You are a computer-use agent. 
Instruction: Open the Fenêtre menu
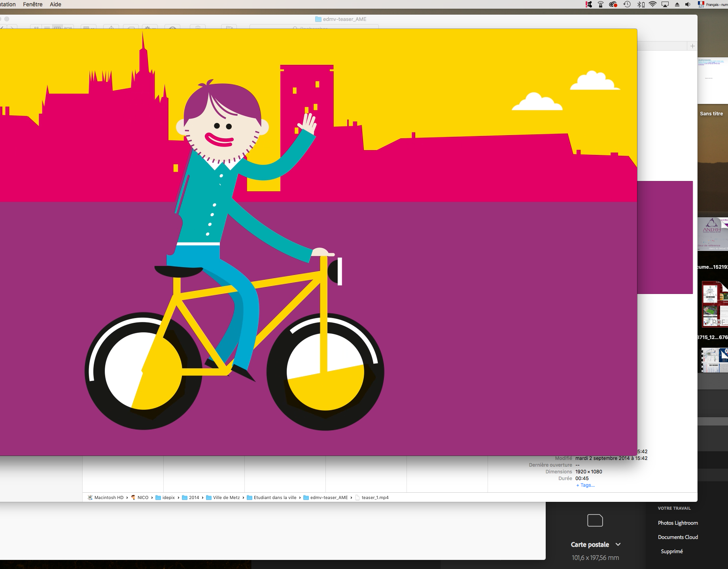(x=32, y=4)
